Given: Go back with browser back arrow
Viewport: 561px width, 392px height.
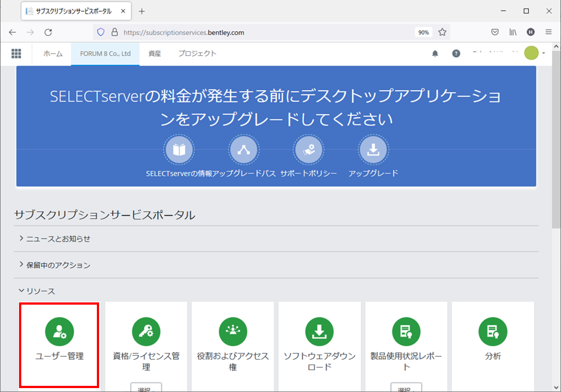Looking at the screenshot, I should coord(12,32).
